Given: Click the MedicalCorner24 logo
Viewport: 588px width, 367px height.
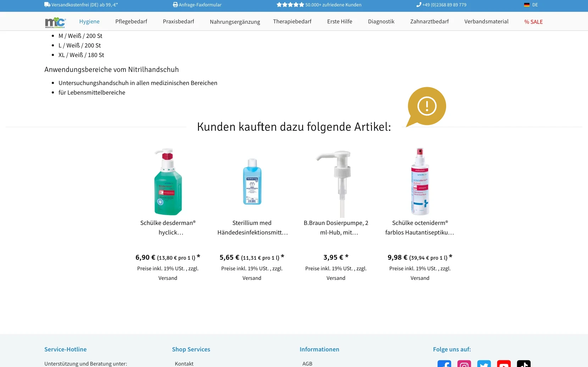Looking at the screenshot, I should (x=55, y=22).
